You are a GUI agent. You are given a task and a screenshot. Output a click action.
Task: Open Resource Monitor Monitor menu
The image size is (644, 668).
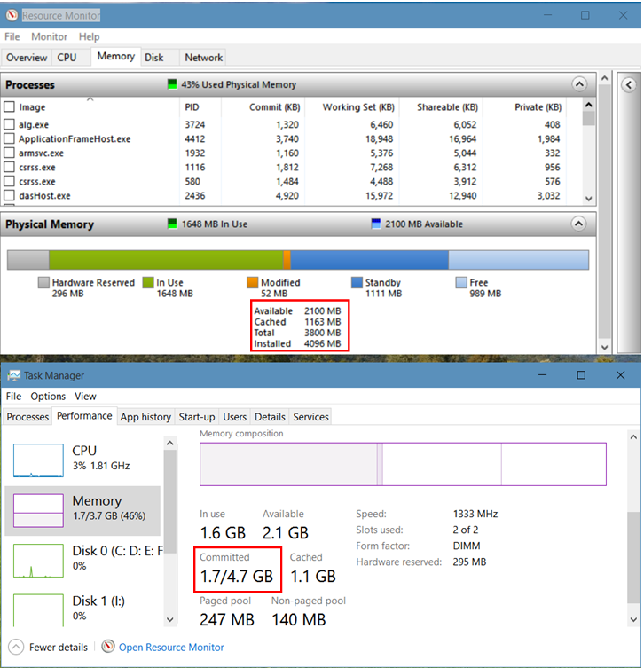[x=49, y=36]
